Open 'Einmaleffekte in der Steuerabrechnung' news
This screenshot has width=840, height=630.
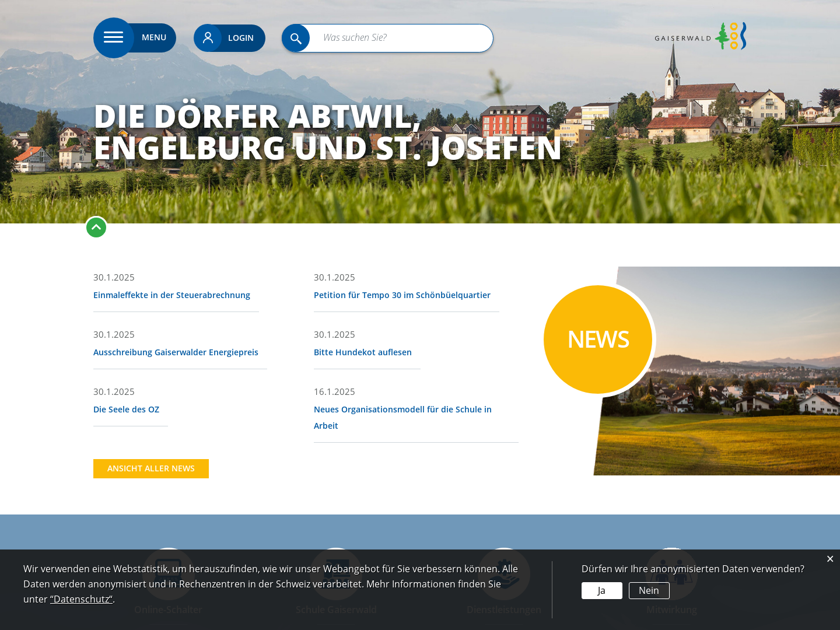[x=171, y=295]
